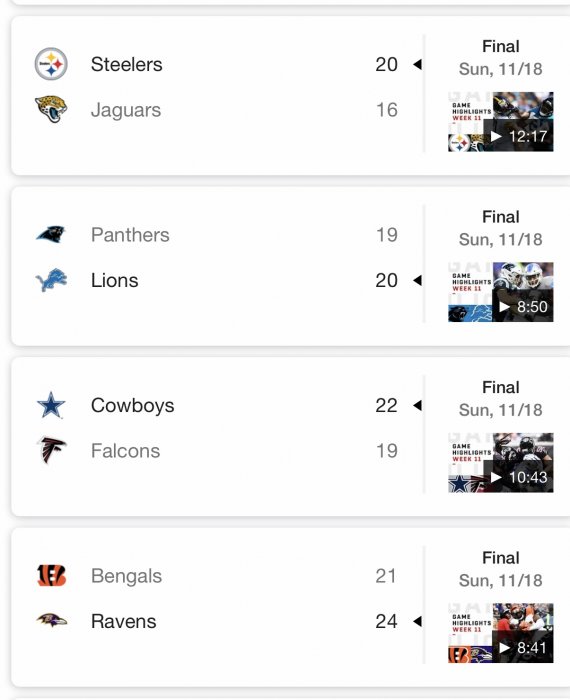Click the winner arrow beside Ravens score 24
Viewport: 570px width, 700px height.
[x=417, y=621]
